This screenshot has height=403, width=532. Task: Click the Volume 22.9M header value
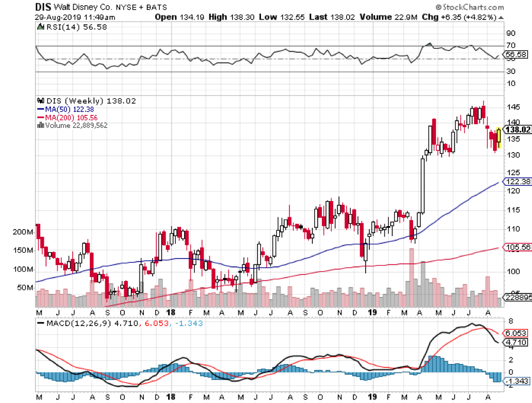click(x=388, y=17)
